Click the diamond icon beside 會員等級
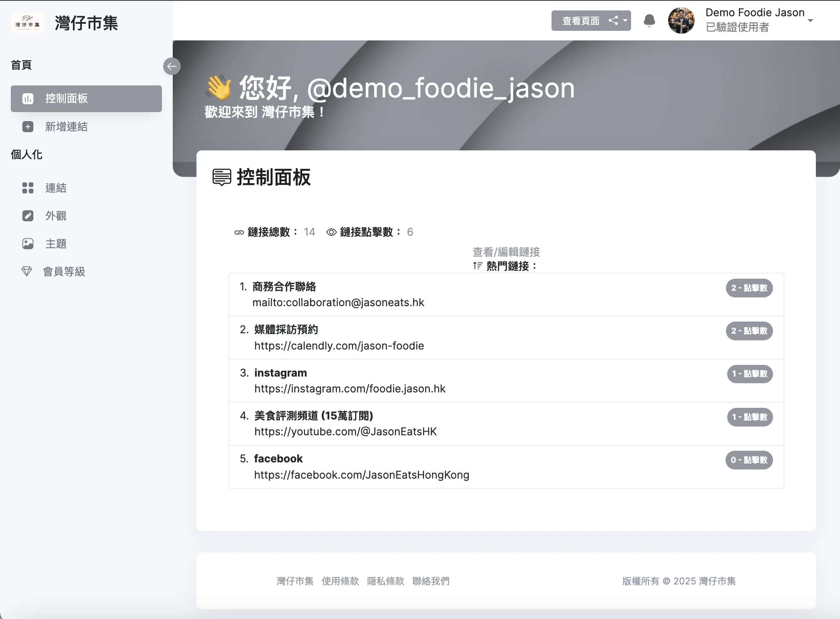The height and width of the screenshot is (619, 840). (x=27, y=272)
